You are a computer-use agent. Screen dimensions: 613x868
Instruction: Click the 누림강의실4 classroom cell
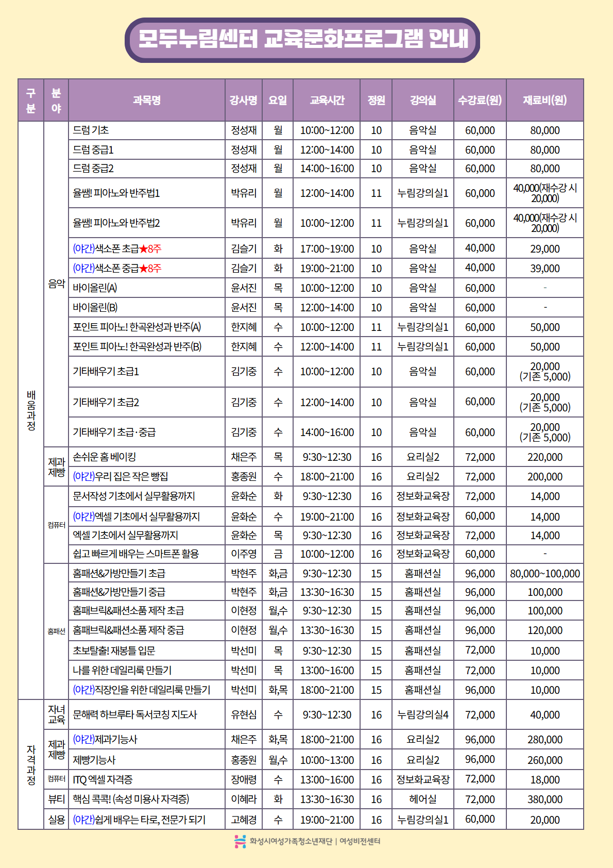422,715
